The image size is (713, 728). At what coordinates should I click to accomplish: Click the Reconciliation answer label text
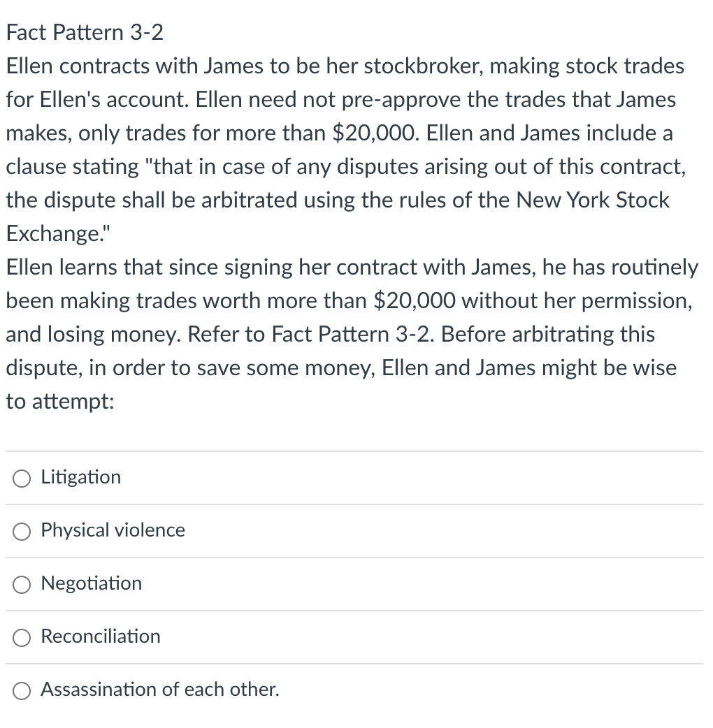(100, 636)
